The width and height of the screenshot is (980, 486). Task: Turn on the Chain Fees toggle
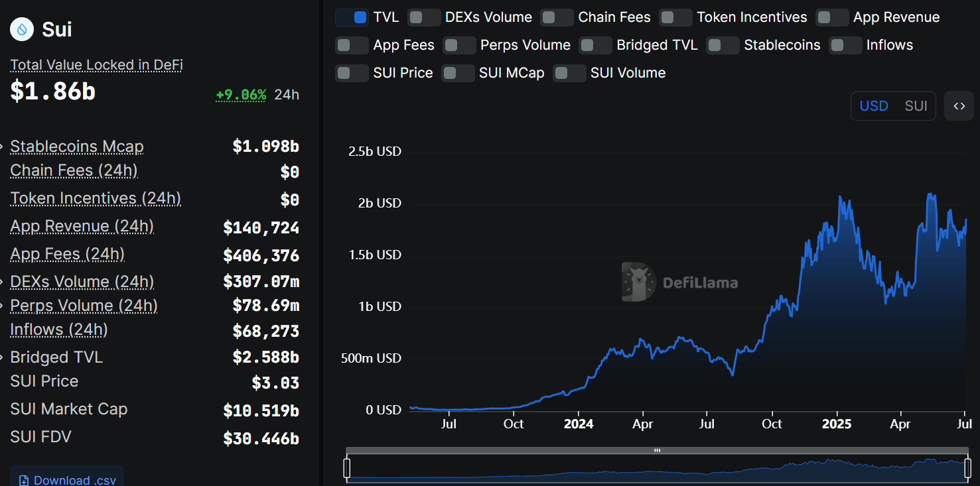[557, 17]
